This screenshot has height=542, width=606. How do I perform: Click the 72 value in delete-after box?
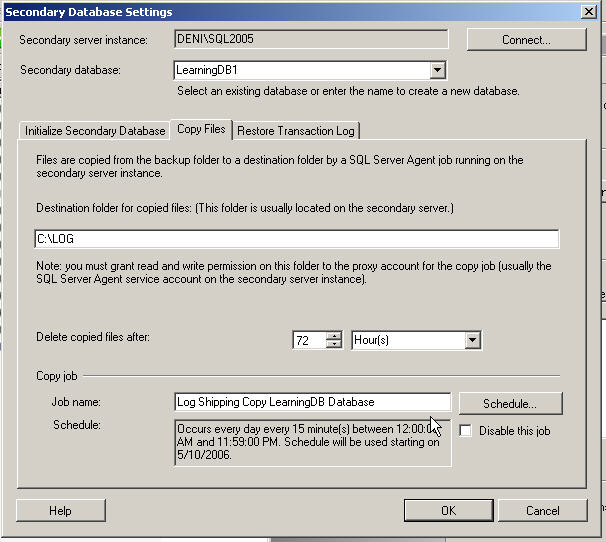click(308, 340)
